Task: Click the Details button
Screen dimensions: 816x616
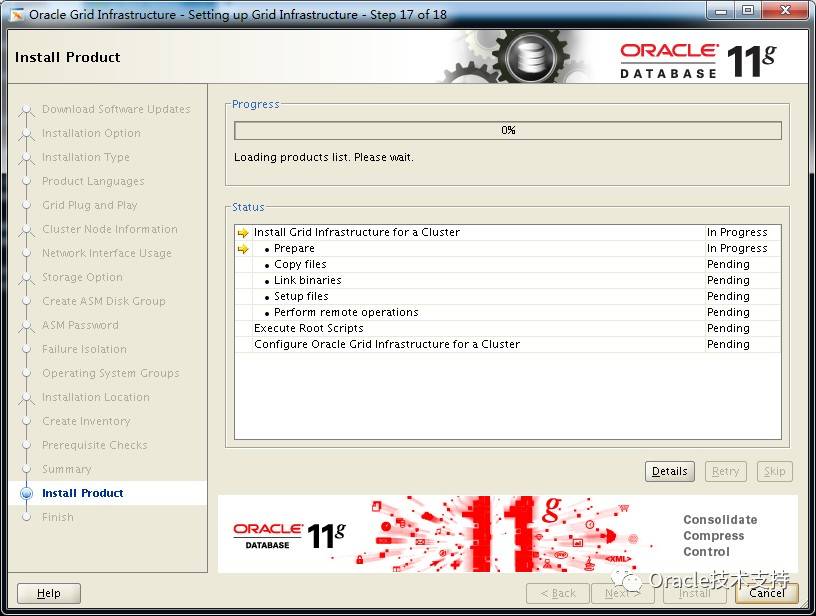Action: pos(669,471)
